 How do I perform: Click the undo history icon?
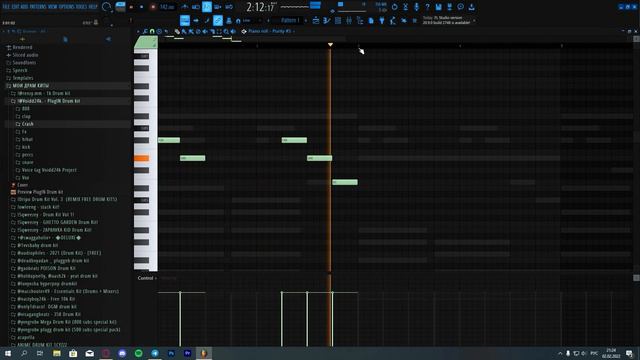tap(394, 7)
